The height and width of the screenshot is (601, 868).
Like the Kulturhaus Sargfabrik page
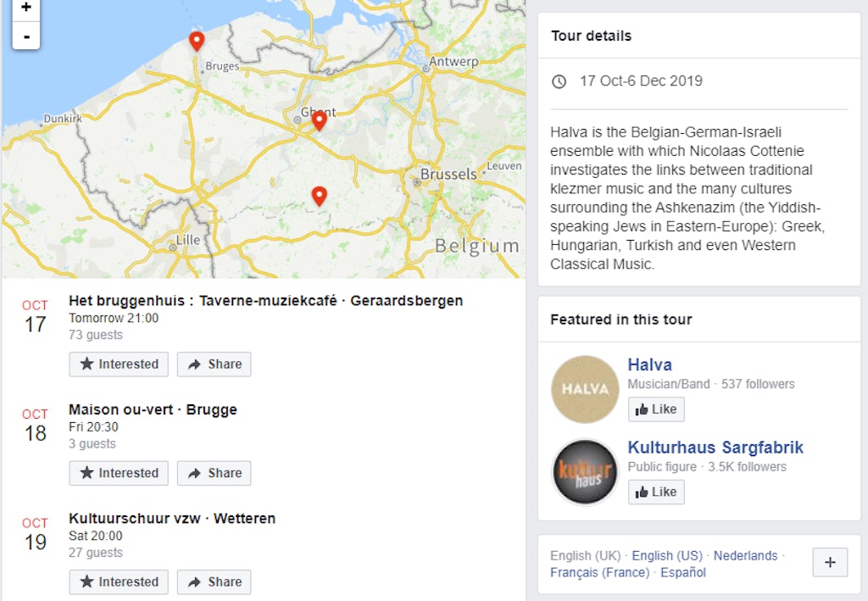click(x=656, y=492)
